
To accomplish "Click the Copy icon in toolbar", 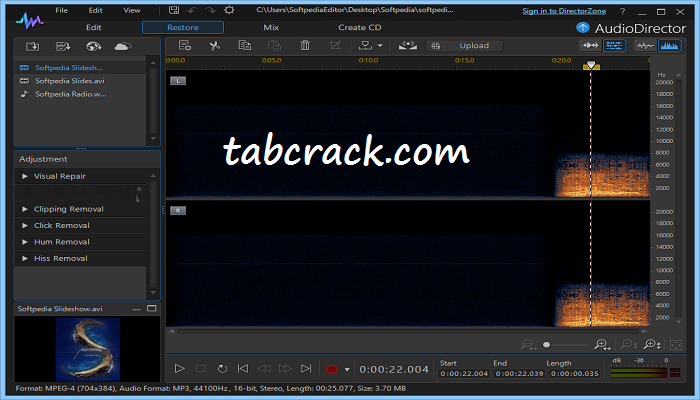I will (x=245, y=46).
